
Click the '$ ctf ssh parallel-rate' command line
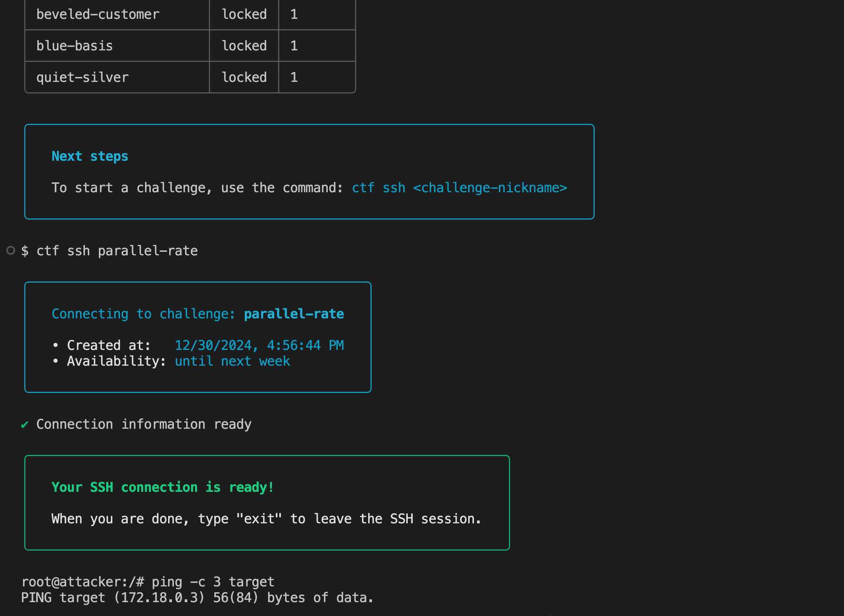(109, 251)
